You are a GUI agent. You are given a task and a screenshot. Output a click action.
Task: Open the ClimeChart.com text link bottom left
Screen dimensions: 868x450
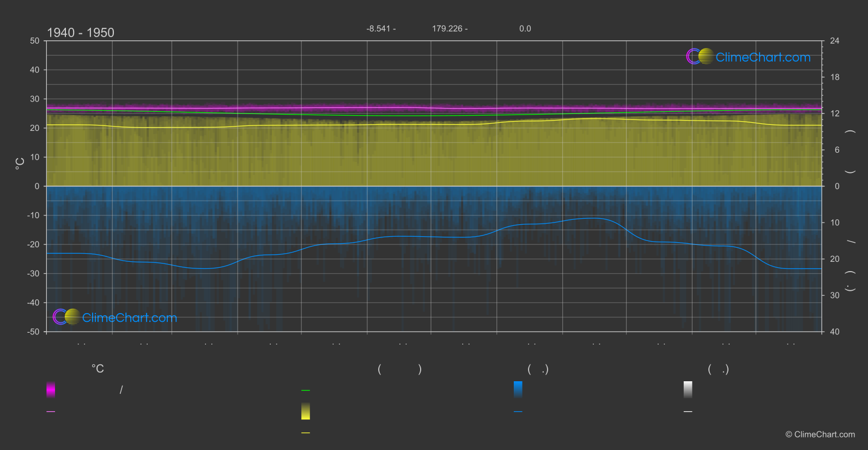(x=130, y=318)
